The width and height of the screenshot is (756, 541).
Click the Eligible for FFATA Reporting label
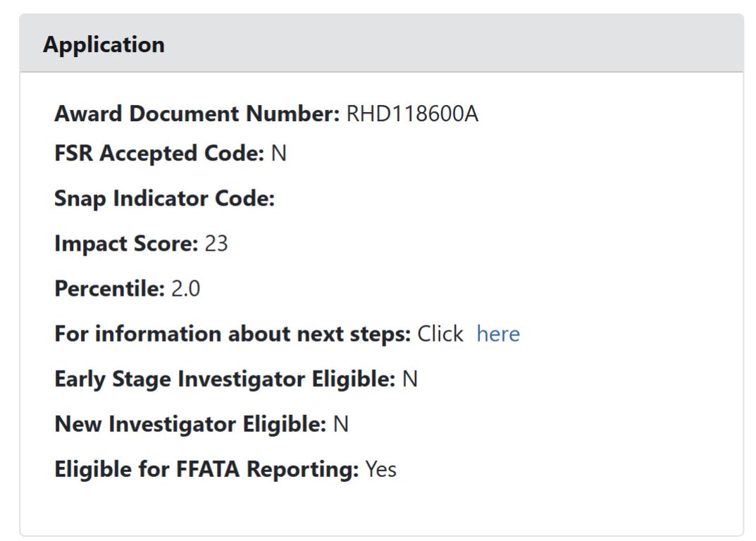(x=206, y=470)
